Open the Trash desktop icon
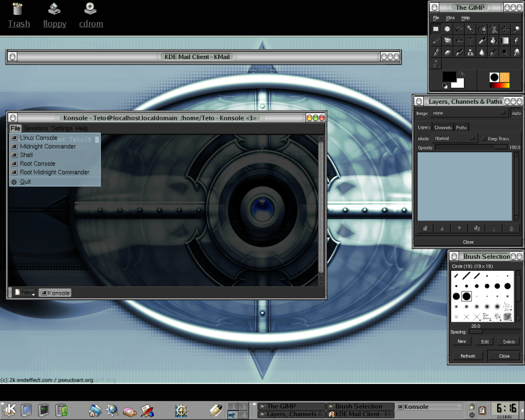This screenshot has height=420, width=525. coord(19,16)
